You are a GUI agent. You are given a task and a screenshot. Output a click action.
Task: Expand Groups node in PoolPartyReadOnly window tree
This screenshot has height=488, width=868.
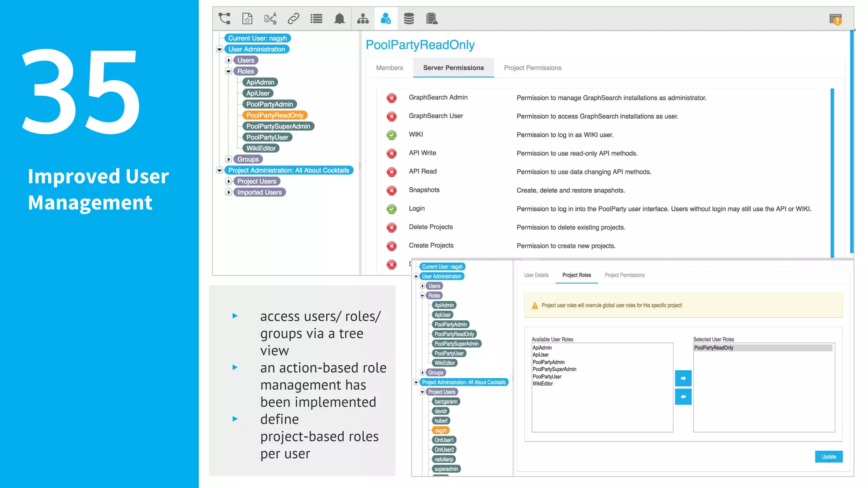[228, 159]
